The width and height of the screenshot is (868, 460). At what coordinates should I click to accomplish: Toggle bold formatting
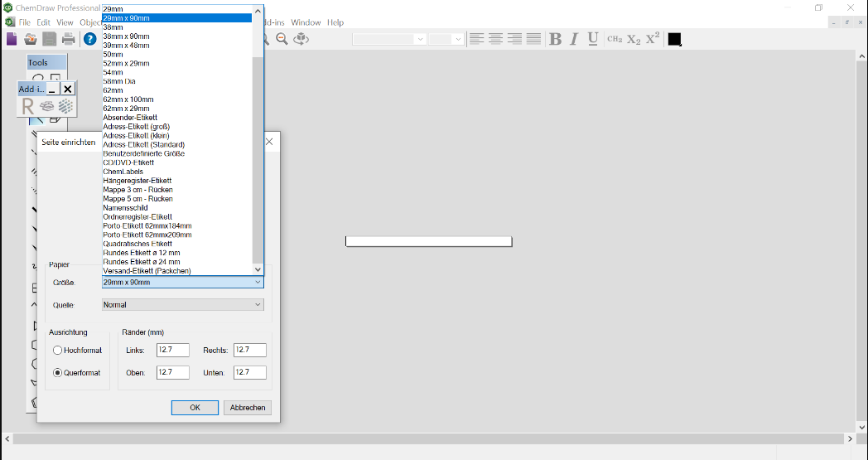click(x=555, y=39)
